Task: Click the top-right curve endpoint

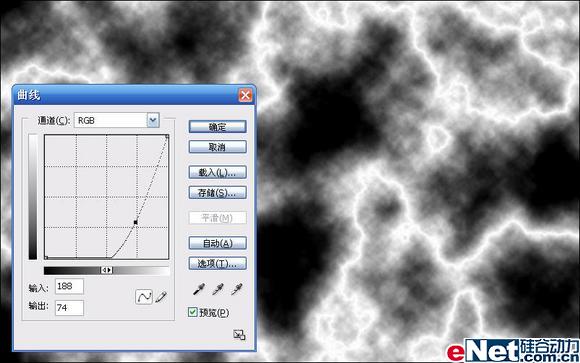Action: [167, 137]
